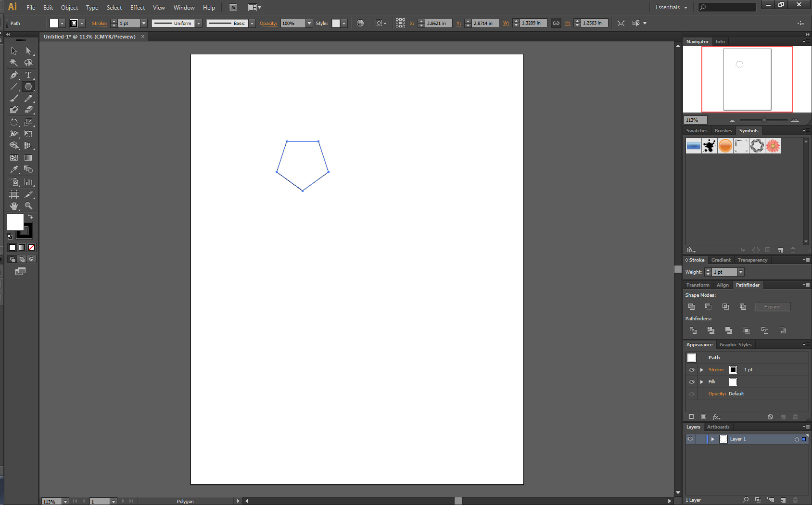This screenshot has height=505, width=812.
Task: Switch to the Swatches tab
Action: 697,131
